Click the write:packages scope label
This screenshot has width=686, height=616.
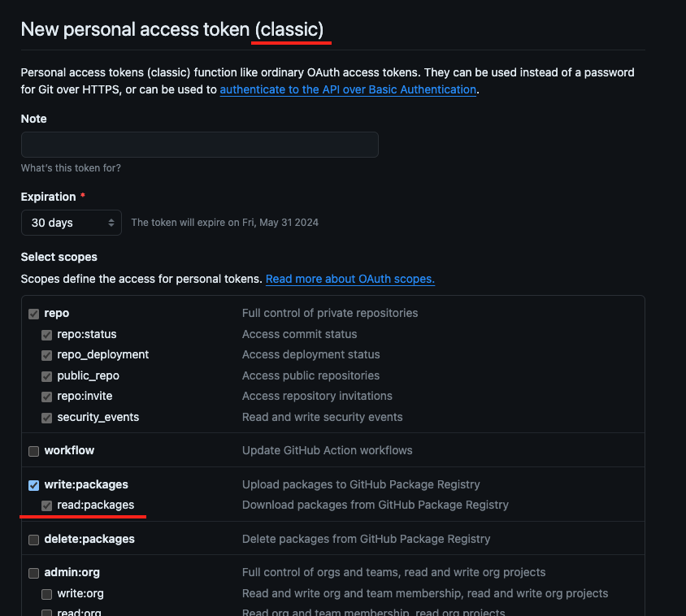pos(86,484)
